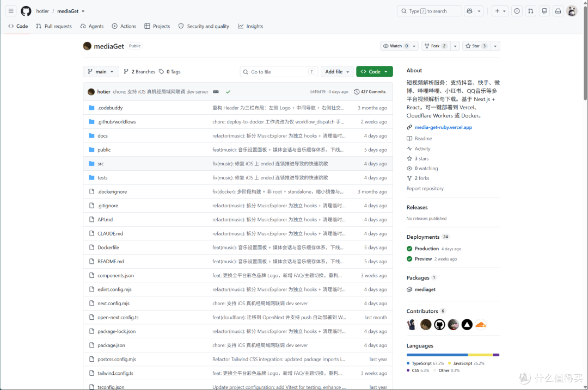Open the .github/workflows folder
The height and width of the screenshot is (390, 588).
pos(117,122)
